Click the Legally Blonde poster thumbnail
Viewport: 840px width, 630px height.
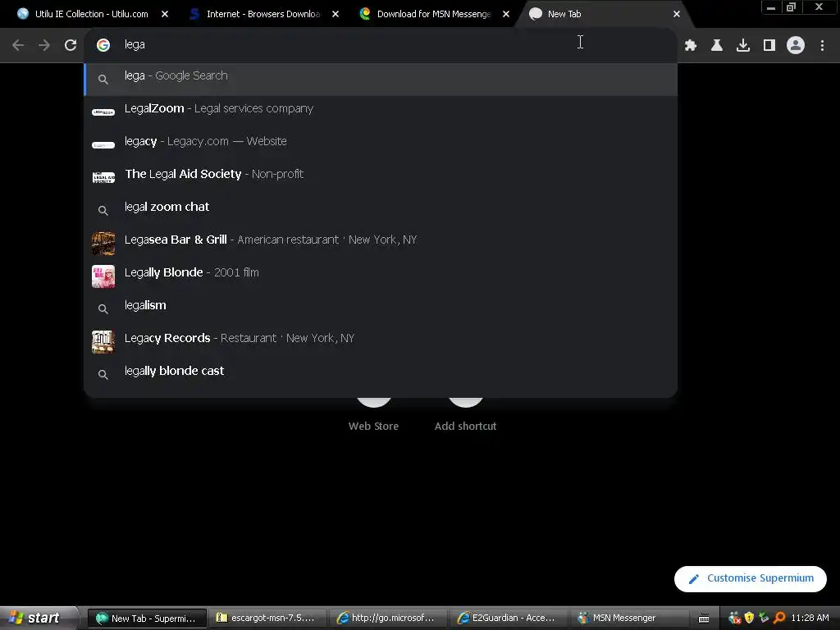point(103,276)
